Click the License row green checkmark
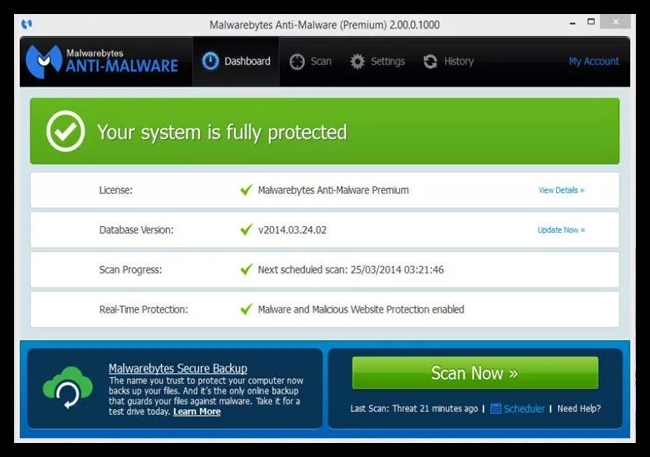Viewport: 650px width, 457px height. click(246, 190)
